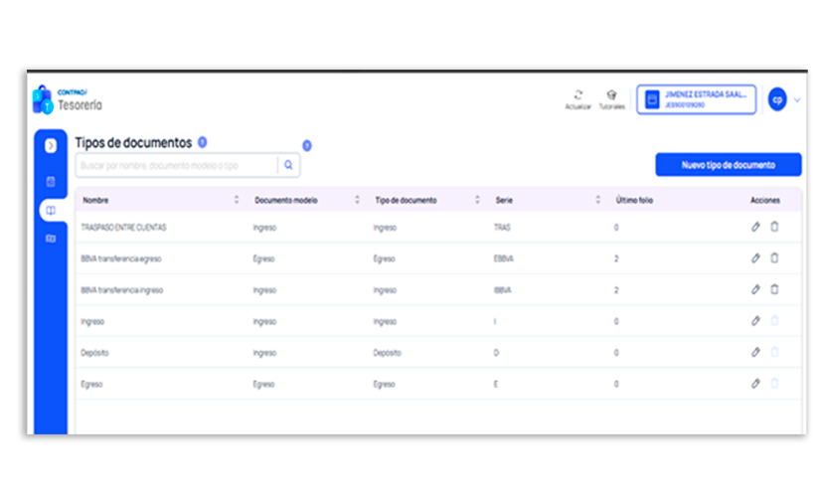Click the CONTPAQi Tesorería logo

[x=68, y=99]
